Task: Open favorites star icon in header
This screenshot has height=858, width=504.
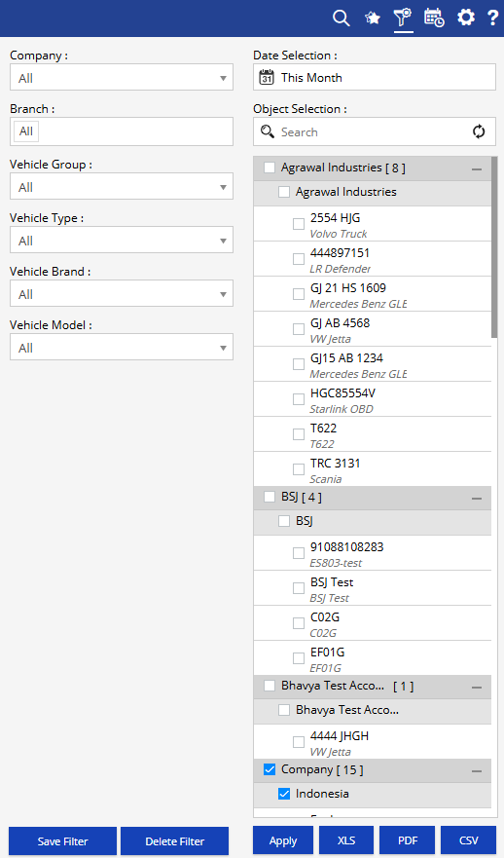Action: [x=373, y=19]
